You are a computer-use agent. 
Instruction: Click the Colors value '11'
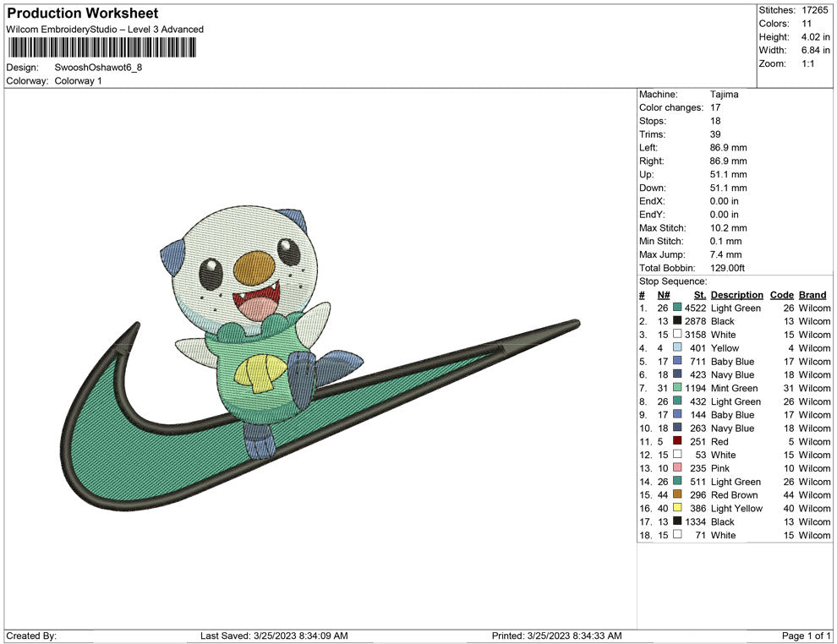(x=807, y=24)
